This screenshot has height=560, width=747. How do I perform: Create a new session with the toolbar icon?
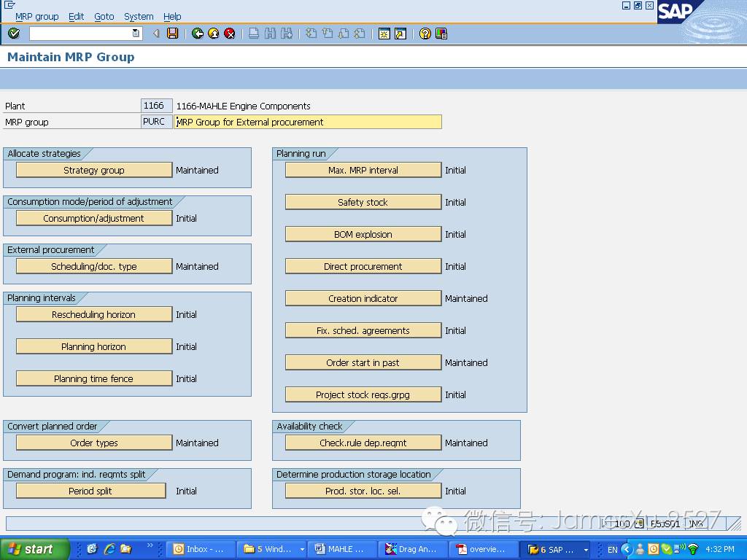384,34
